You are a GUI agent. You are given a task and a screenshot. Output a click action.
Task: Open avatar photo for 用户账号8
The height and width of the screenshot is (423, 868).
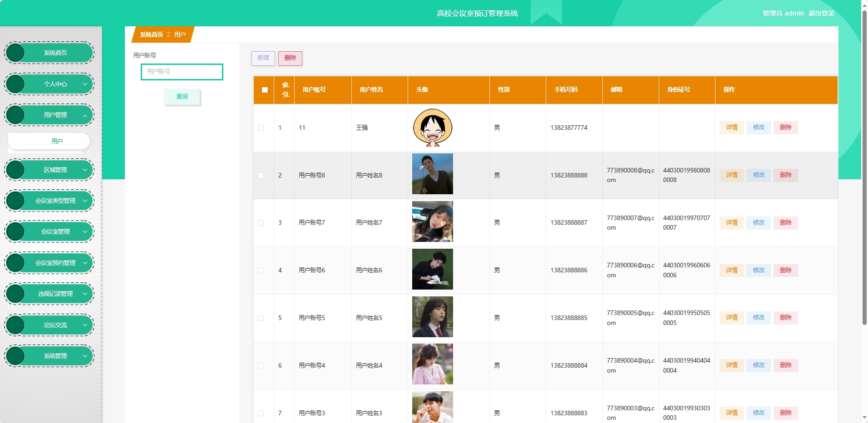[x=433, y=174]
